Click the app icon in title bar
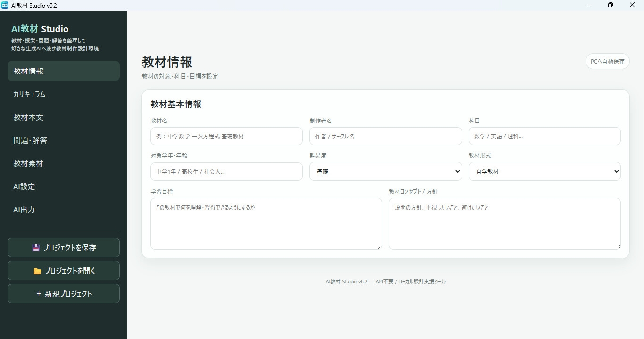The width and height of the screenshot is (644, 339). tap(5, 5)
